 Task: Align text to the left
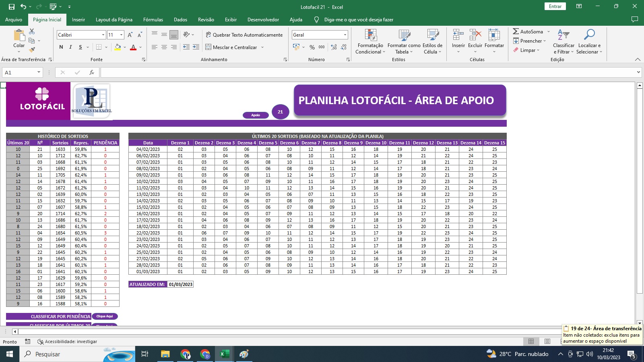tap(155, 47)
